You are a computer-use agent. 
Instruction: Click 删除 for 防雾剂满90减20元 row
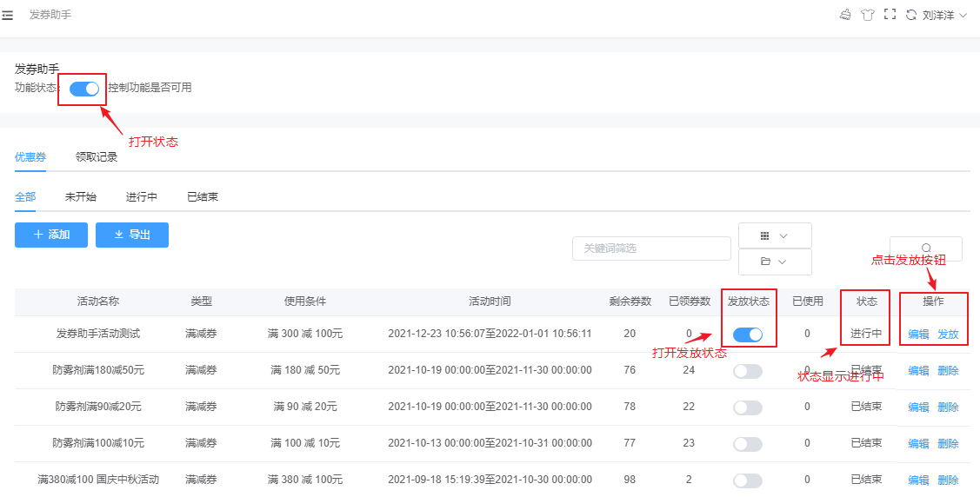(948, 408)
